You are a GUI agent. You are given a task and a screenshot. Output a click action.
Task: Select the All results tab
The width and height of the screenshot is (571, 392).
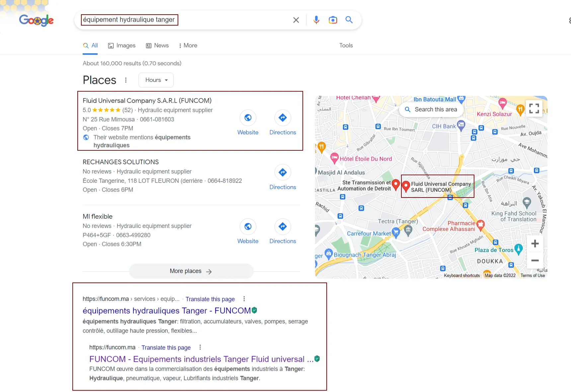[x=91, y=45]
